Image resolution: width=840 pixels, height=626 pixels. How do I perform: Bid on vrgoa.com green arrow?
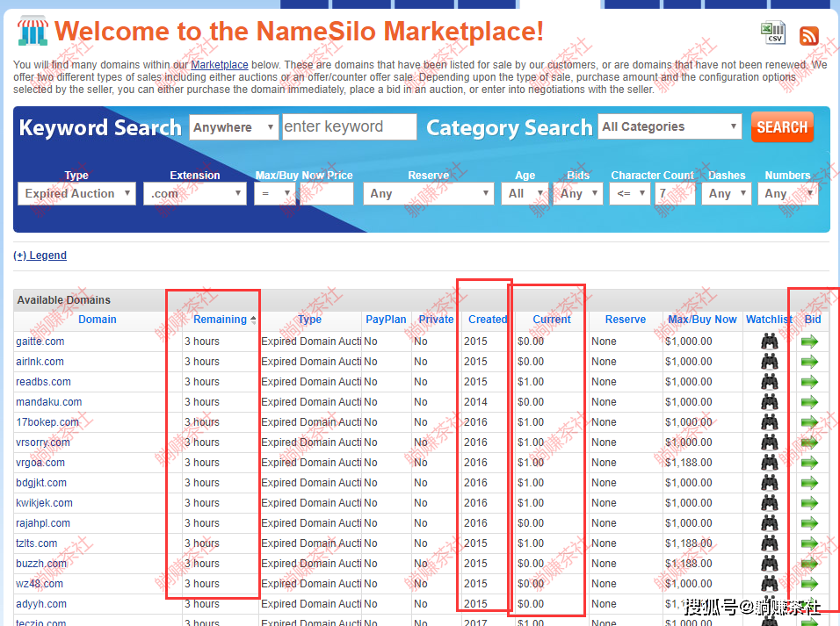(809, 463)
